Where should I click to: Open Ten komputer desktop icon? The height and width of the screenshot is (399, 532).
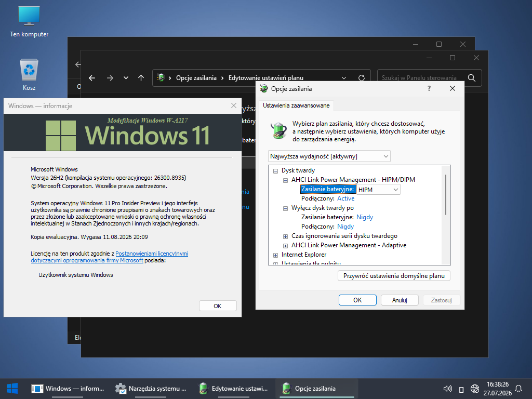pos(29,21)
